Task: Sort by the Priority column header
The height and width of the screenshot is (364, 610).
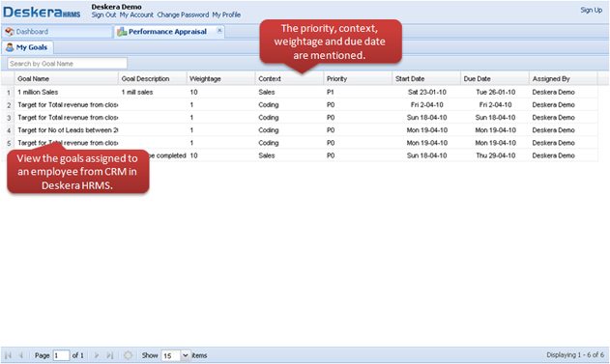Action: point(358,78)
